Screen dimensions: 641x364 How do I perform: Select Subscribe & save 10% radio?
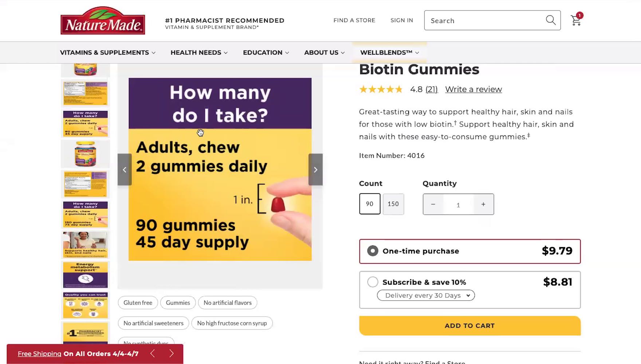(x=373, y=282)
